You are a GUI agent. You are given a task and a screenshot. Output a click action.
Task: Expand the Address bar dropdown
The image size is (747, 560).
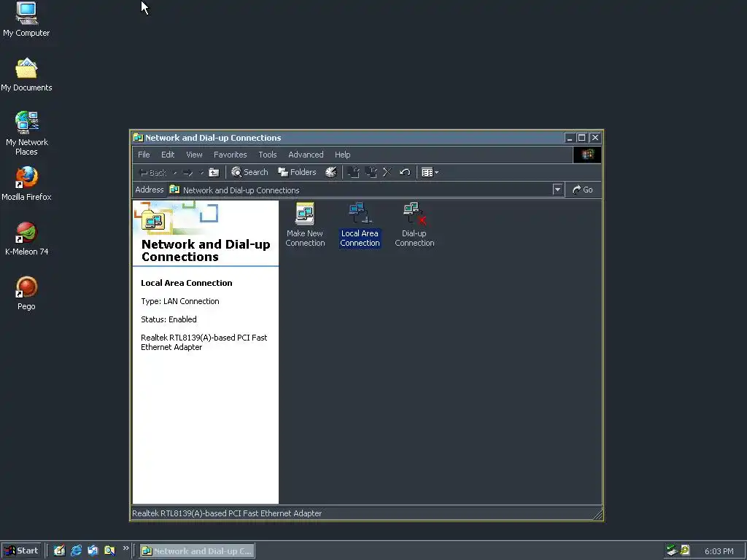[557, 190]
